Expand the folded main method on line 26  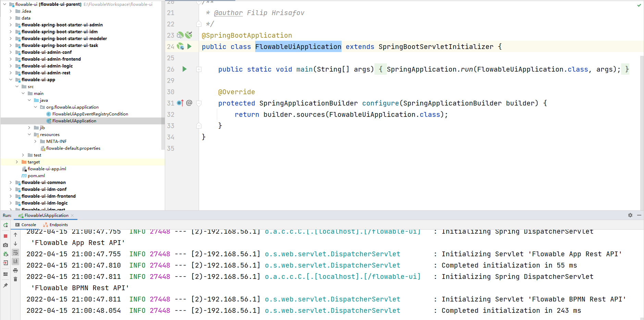[199, 69]
